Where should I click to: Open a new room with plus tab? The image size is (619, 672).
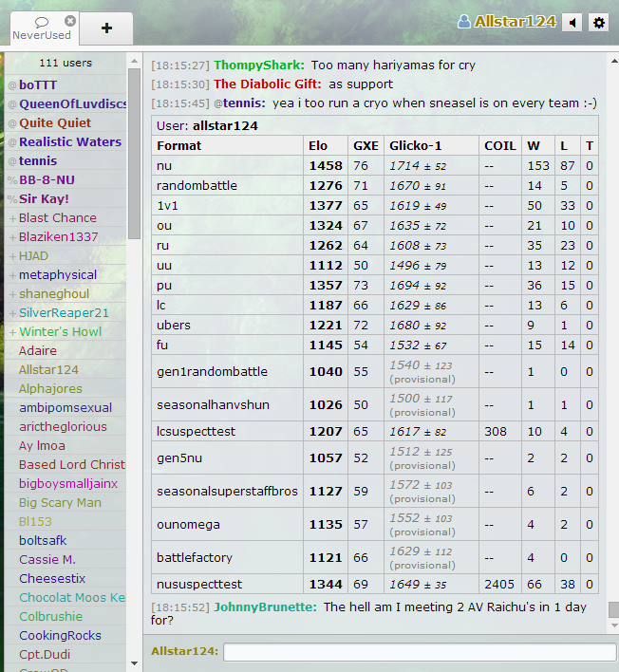pos(105,28)
